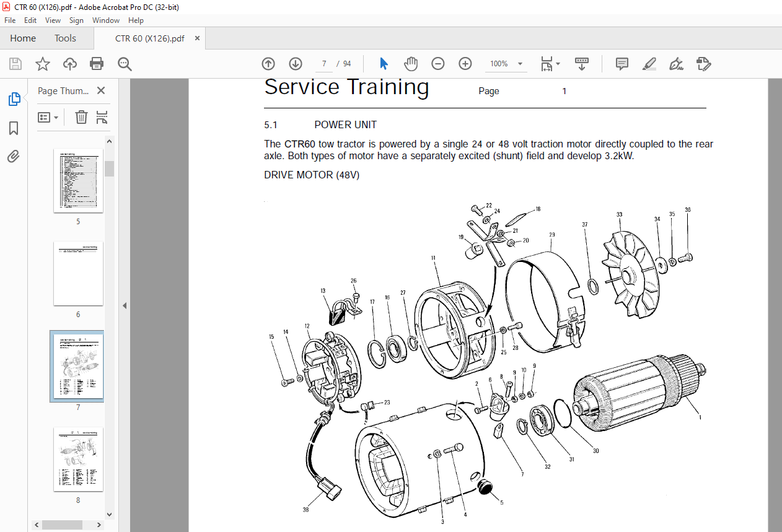Click the 'DRIVE MOTOR (48V)' text

tap(312, 175)
